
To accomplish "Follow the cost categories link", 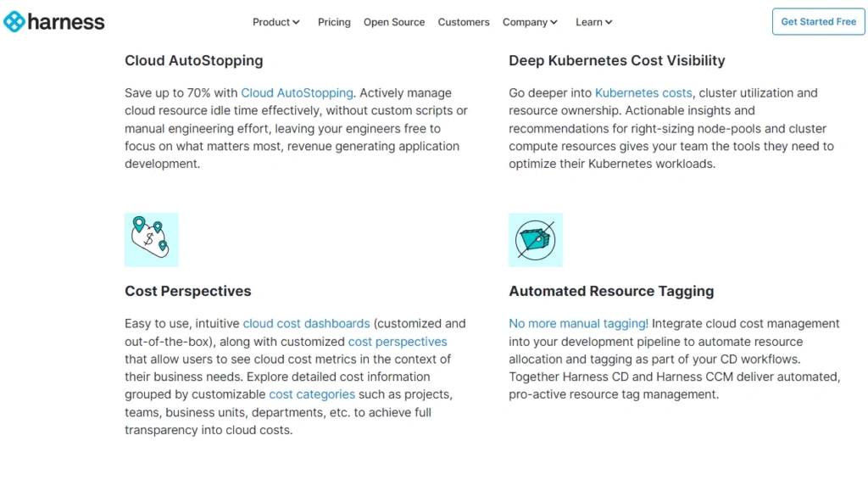I will [x=312, y=394].
